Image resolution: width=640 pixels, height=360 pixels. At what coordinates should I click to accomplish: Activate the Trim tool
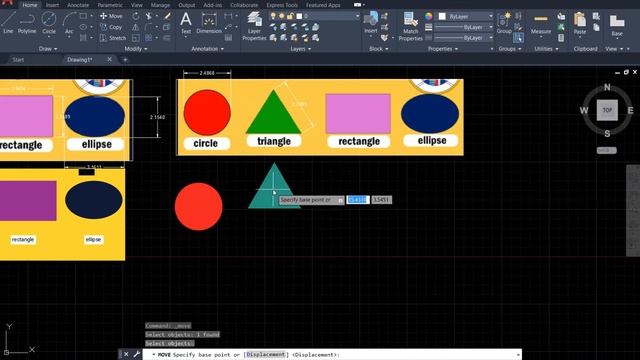pyautogui.click(x=149, y=16)
